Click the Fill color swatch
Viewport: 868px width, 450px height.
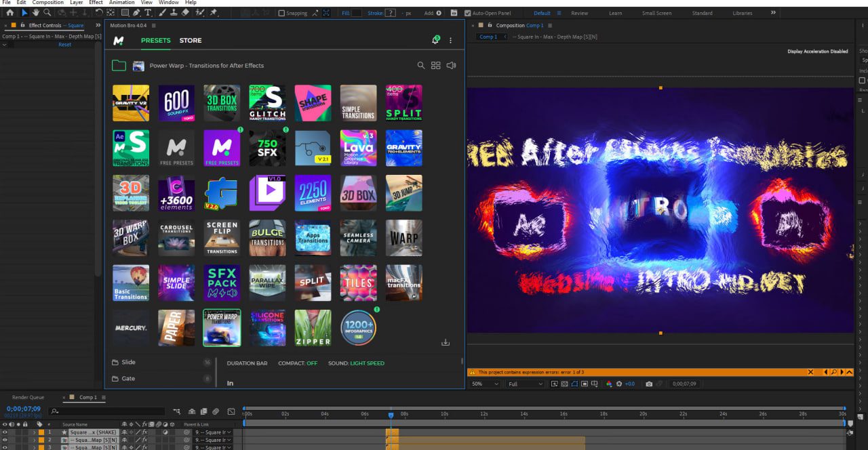357,13
